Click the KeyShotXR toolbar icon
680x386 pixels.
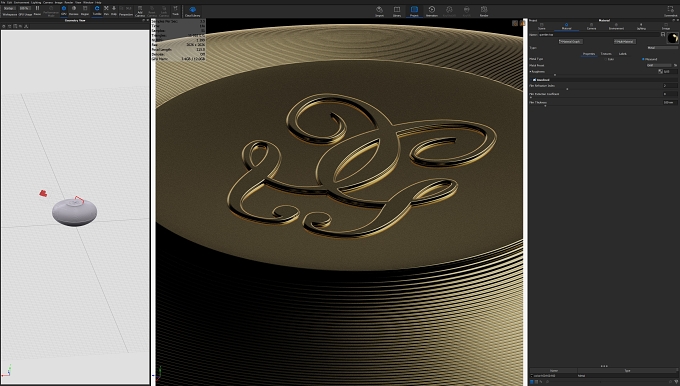[x=449, y=11]
